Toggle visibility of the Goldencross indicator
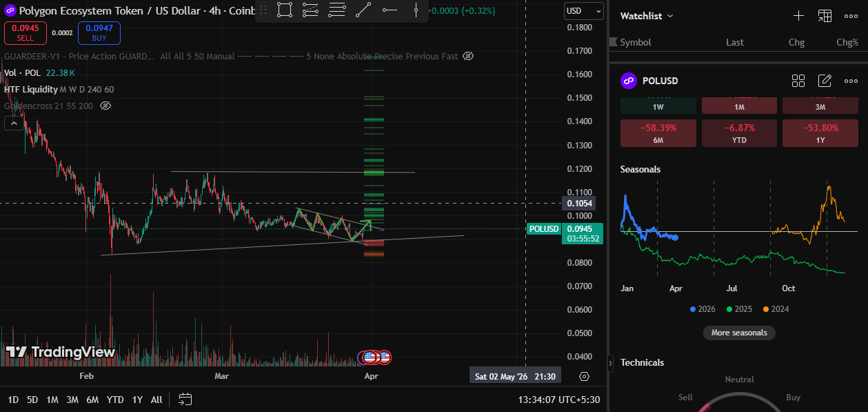Viewport: 868px width, 412px height. 105,106
